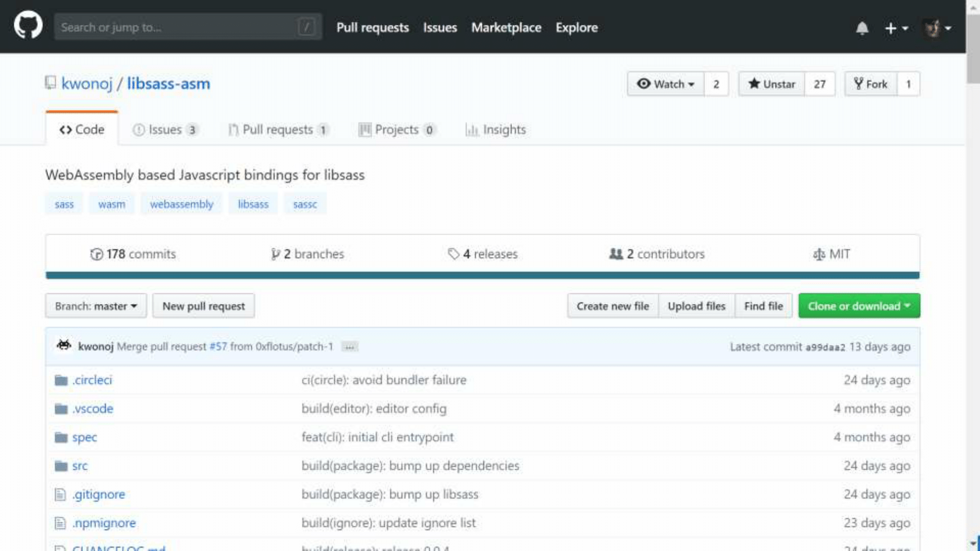Focus the Search or jump to field
The height and width of the screenshot is (551, 980).
point(188,27)
